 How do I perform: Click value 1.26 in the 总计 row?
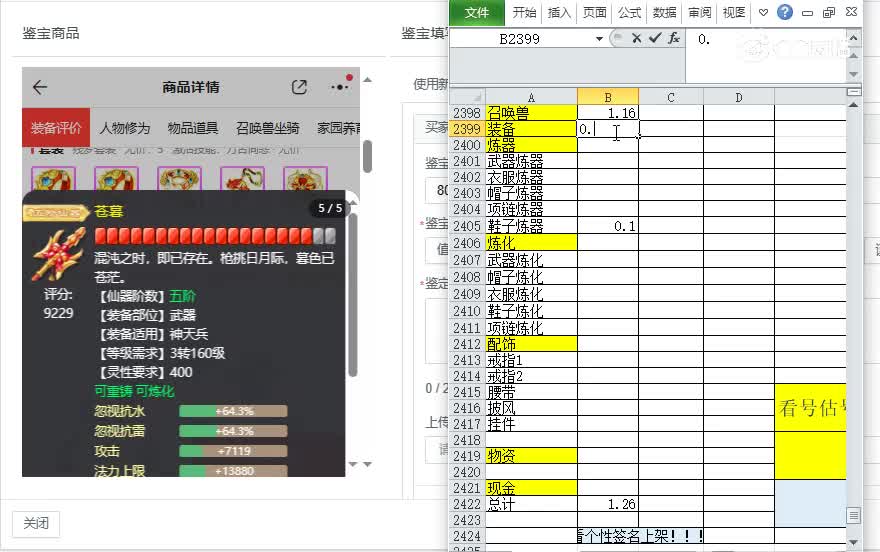coord(608,504)
